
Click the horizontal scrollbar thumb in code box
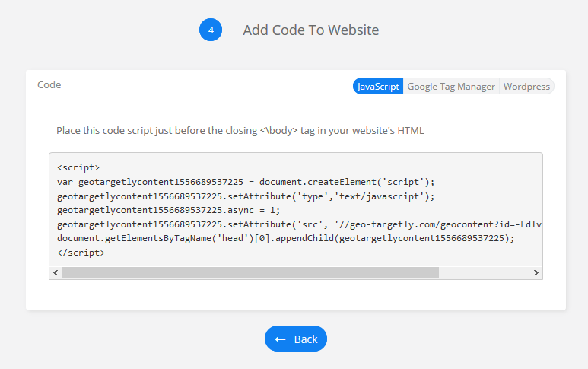click(x=250, y=272)
